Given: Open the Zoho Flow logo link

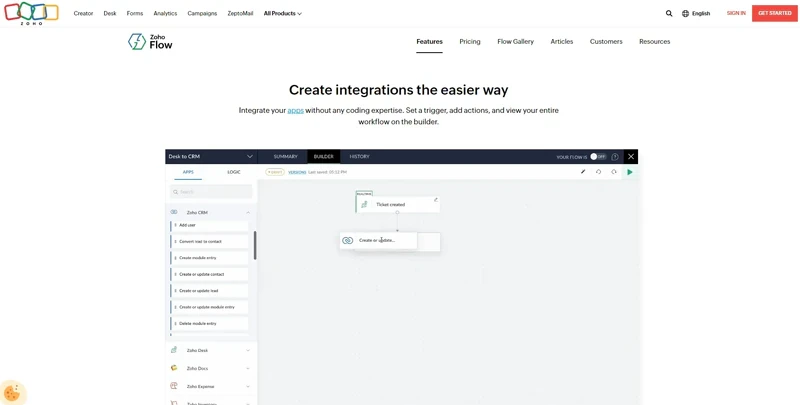Looking at the screenshot, I should coord(150,41).
